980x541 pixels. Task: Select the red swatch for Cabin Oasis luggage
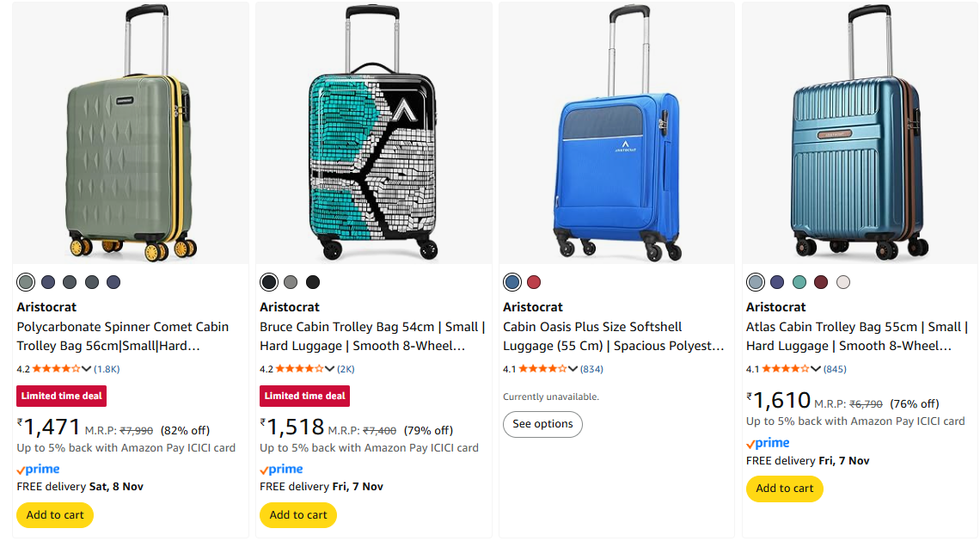(x=534, y=282)
